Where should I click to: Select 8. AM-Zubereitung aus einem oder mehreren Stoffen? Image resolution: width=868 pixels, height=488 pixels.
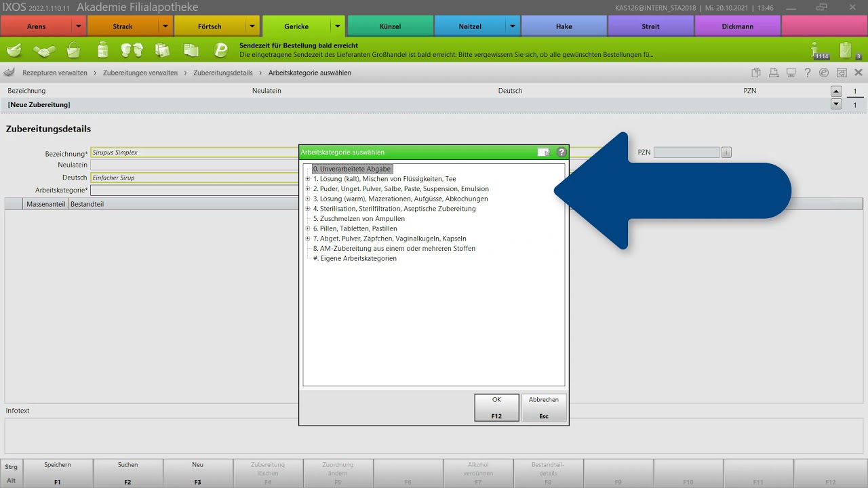click(394, 249)
